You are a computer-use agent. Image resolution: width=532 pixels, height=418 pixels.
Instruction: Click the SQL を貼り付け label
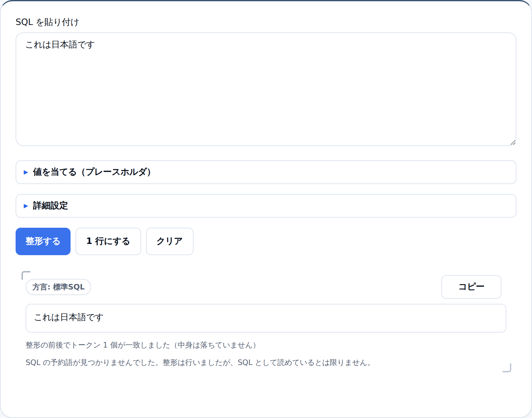tap(47, 22)
